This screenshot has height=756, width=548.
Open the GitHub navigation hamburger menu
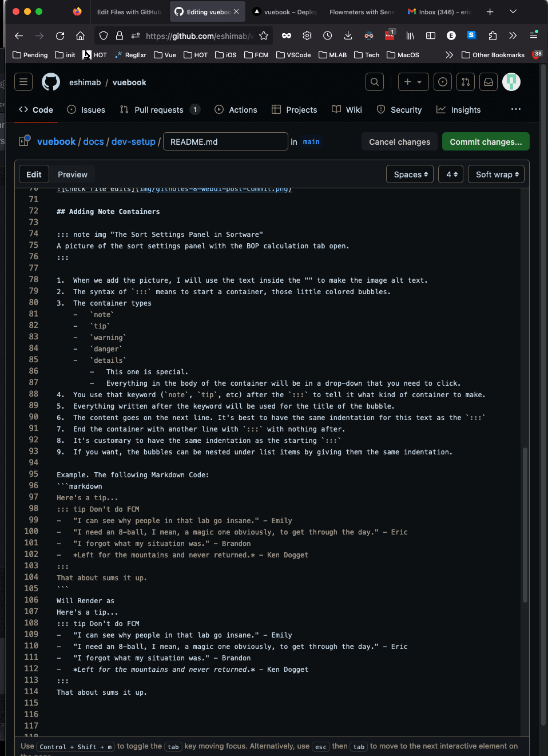[23, 82]
